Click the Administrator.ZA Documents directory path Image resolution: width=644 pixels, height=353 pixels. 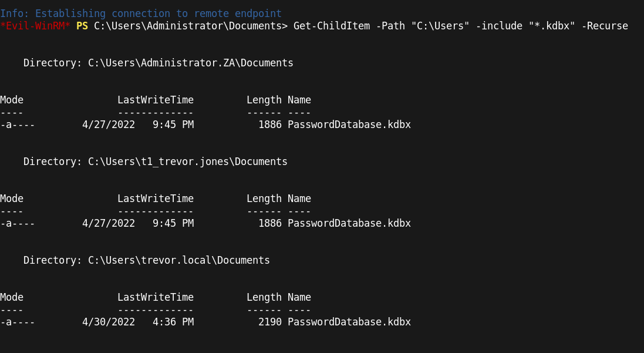pos(190,63)
